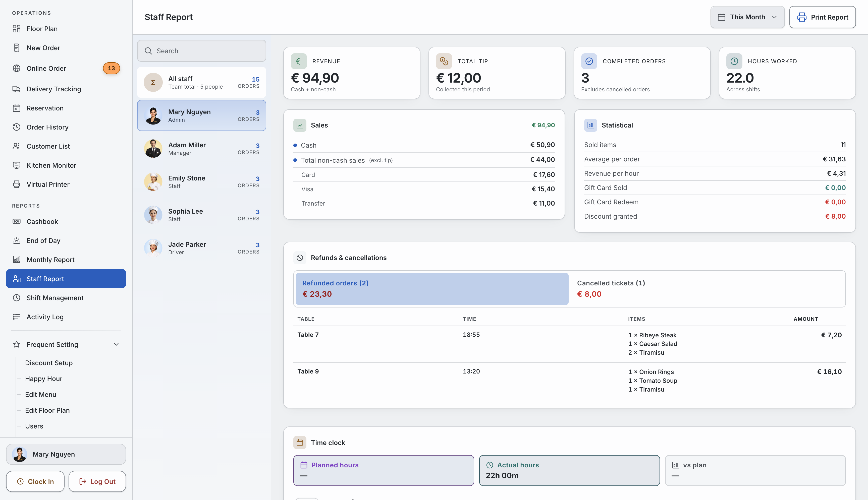The width and height of the screenshot is (868, 500).
Task: Focus the staff Search field
Action: [202, 51]
